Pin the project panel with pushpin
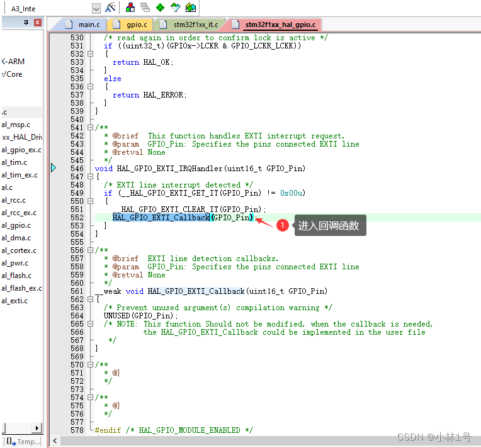Viewport: 481px width, 448px height. [26, 23]
